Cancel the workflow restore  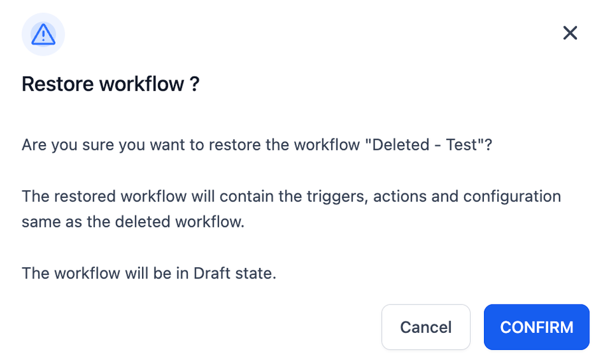tap(425, 327)
